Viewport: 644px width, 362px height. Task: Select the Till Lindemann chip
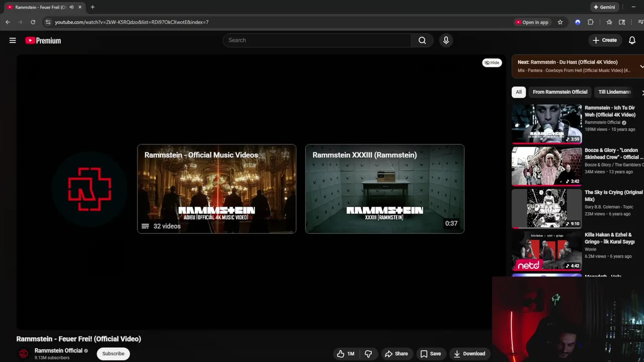[x=614, y=92]
